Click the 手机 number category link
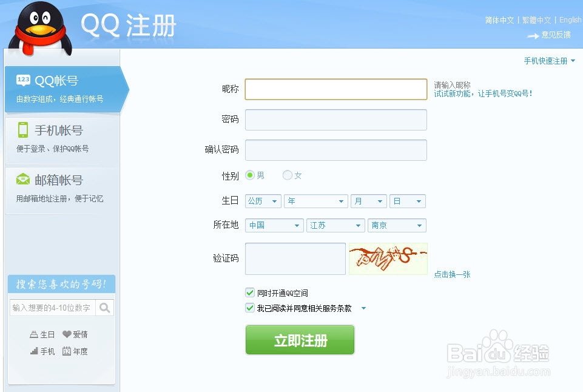 pos(47,351)
